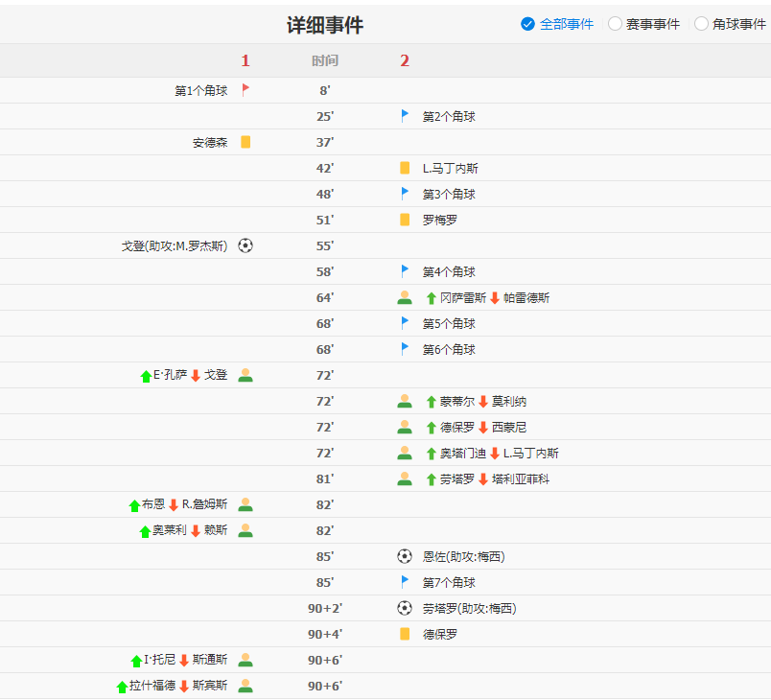
Task: Click the team 2 column header
Action: (405, 60)
